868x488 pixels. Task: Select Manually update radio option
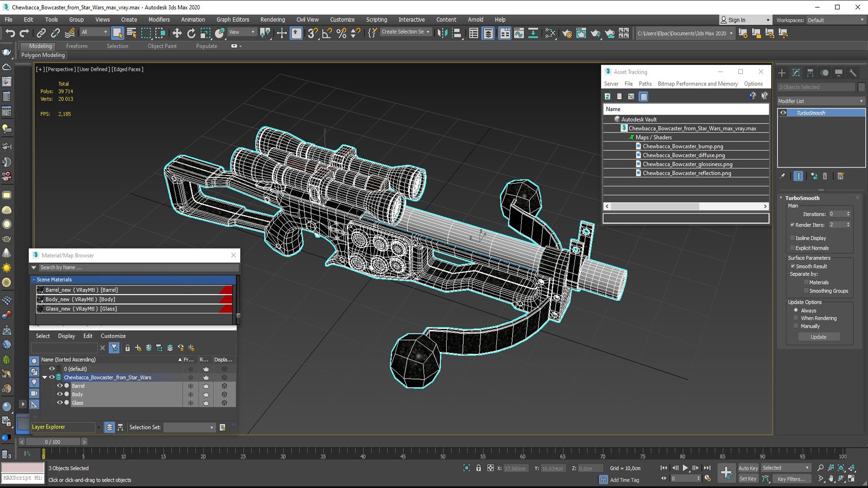[796, 326]
